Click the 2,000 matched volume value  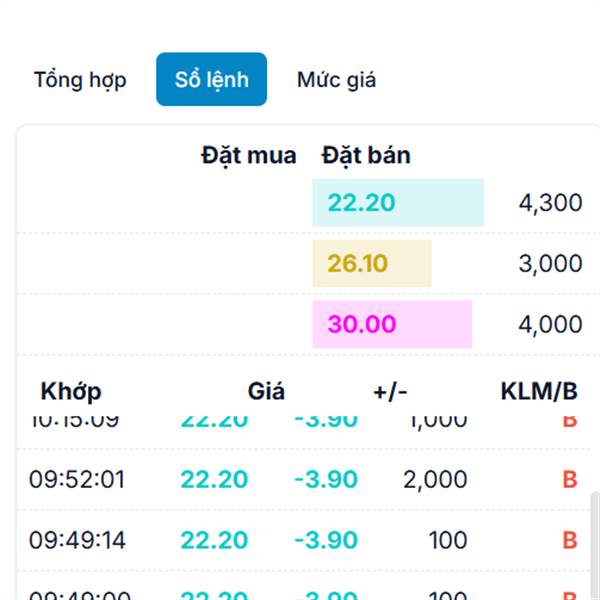(x=435, y=479)
